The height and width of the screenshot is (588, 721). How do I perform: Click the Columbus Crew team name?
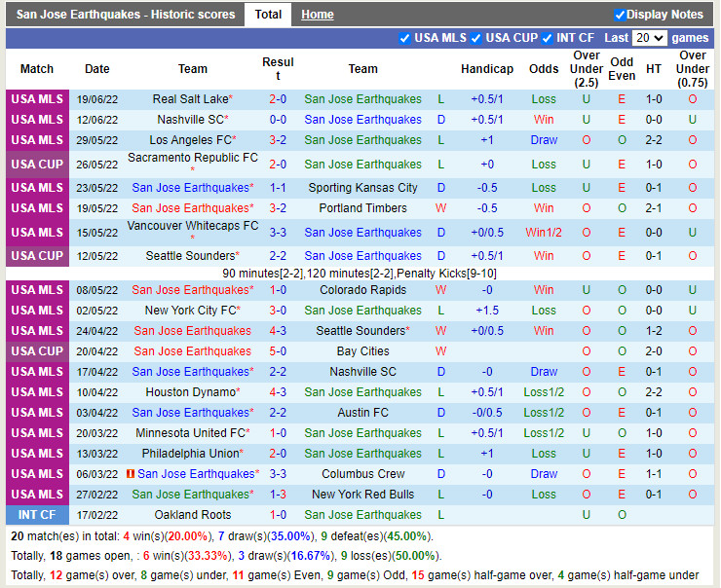(362, 474)
